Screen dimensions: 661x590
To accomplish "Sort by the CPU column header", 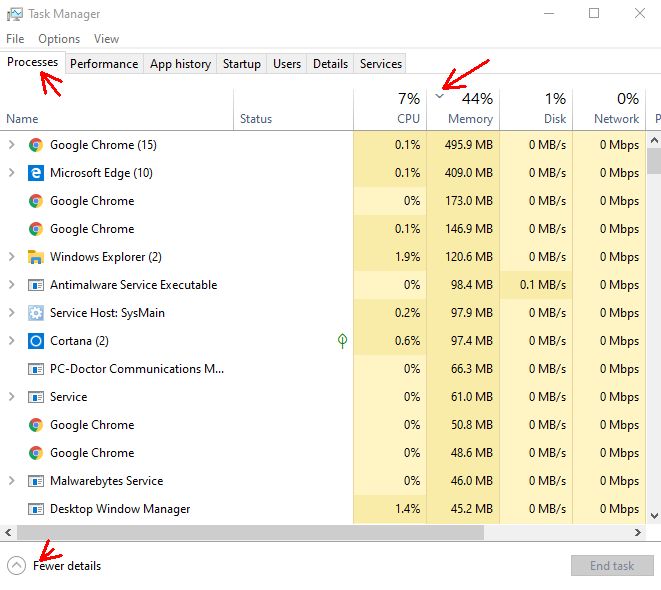I will pos(390,110).
